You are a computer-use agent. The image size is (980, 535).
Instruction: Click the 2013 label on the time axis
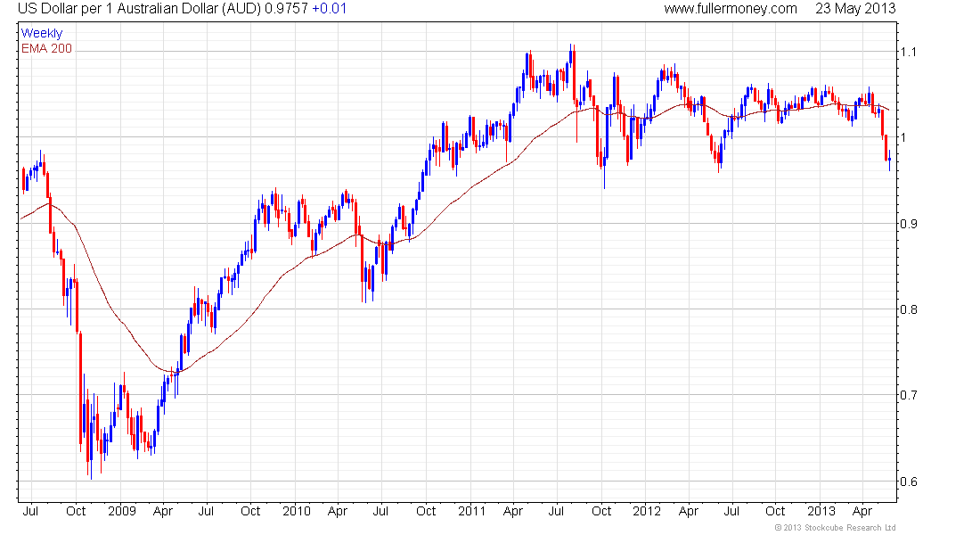tap(821, 511)
